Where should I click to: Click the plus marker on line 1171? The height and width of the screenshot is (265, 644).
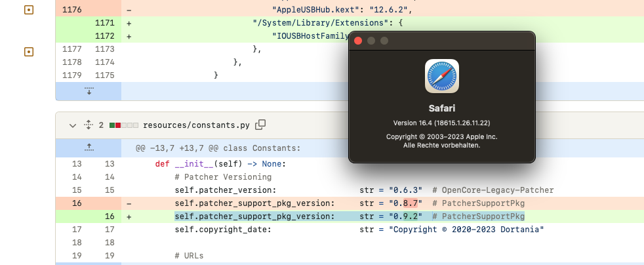tap(129, 23)
